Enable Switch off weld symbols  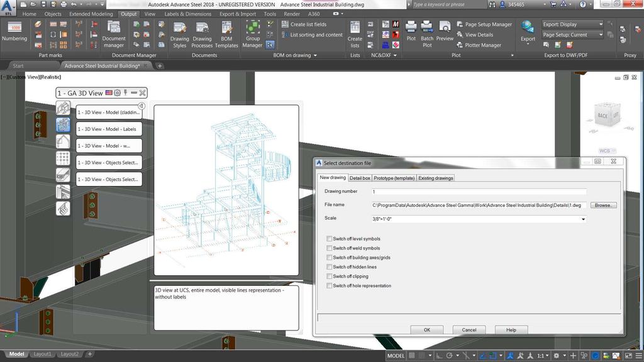pyautogui.click(x=329, y=248)
